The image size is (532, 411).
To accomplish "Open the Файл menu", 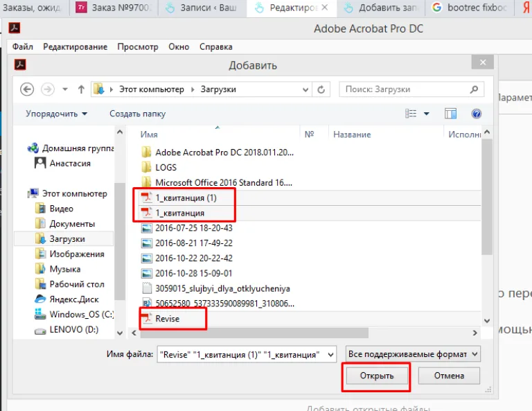I will (x=22, y=46).
